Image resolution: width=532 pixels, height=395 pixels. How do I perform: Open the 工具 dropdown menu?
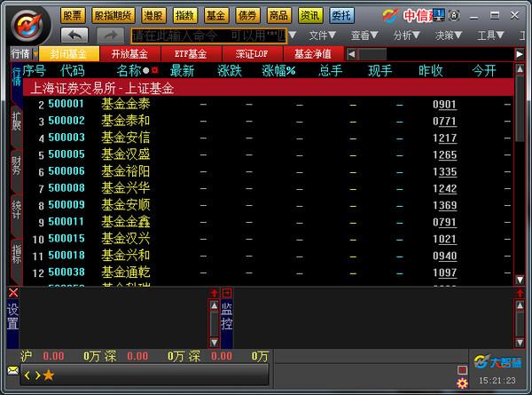[x=490, y=35]
